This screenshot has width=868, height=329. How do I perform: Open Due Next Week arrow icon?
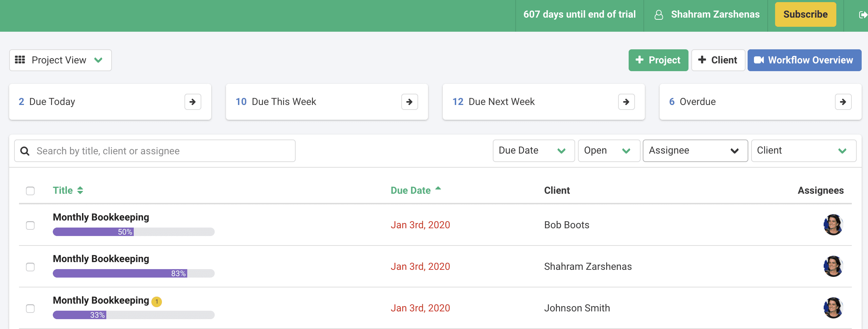coord(626,102)
